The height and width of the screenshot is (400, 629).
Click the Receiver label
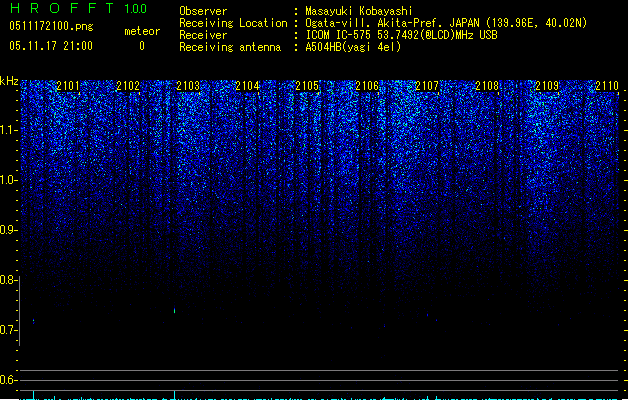pos(203,35)
